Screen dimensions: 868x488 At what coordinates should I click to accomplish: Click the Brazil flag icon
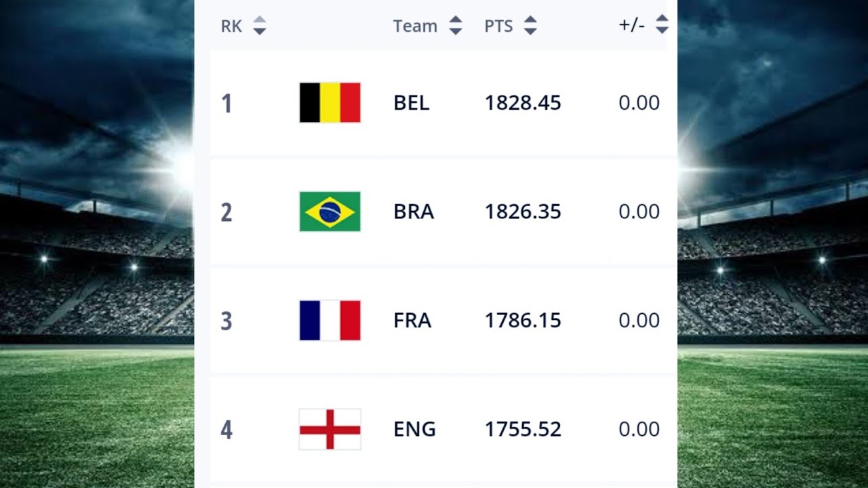(x=330, y=211)
